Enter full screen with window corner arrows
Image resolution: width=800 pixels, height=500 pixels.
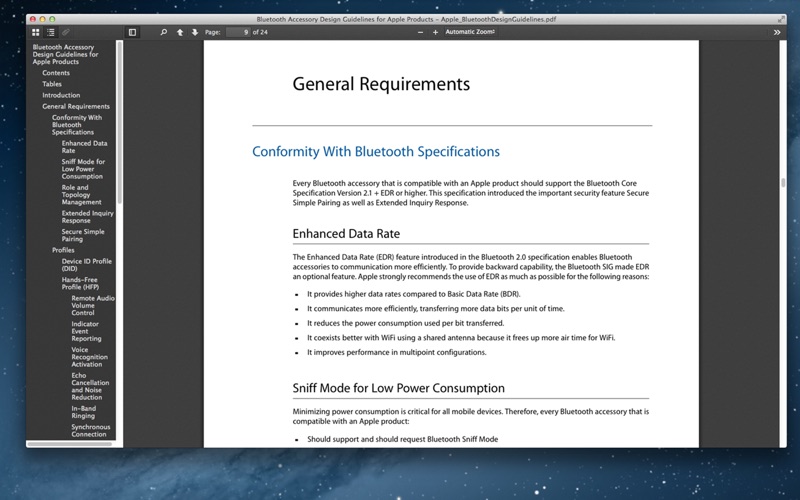pos(781,19)
